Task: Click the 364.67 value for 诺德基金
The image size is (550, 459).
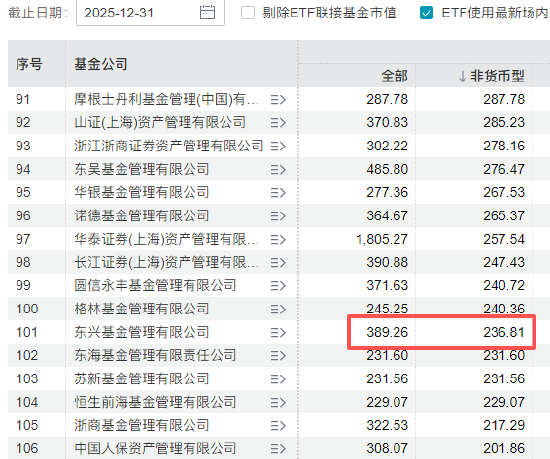Action: [x=387, y=216]
